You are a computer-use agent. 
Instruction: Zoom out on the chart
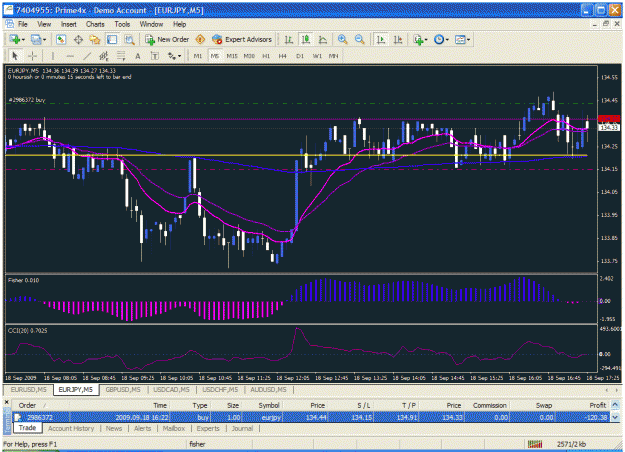[359, 39]
